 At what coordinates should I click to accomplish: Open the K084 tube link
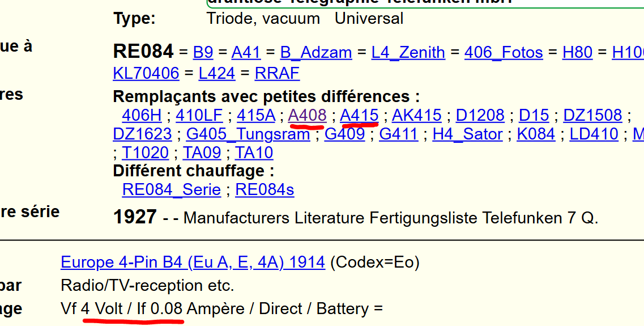[536, 134]
